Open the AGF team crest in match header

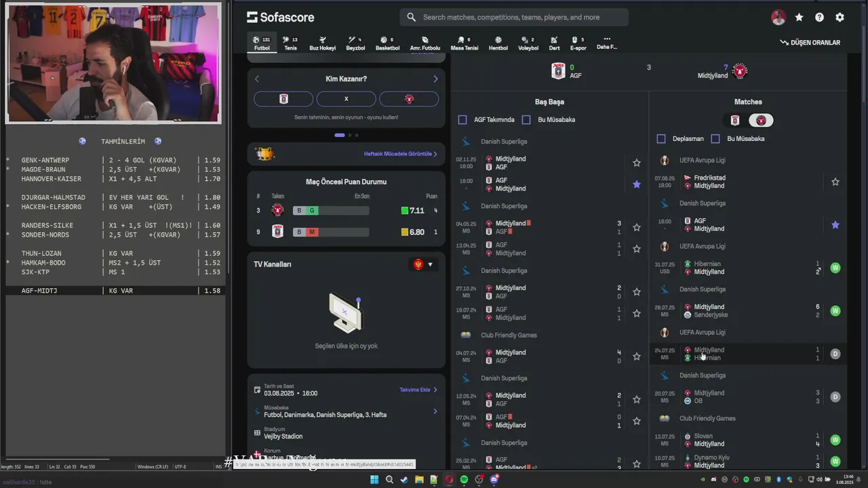[x=558, y=71]
